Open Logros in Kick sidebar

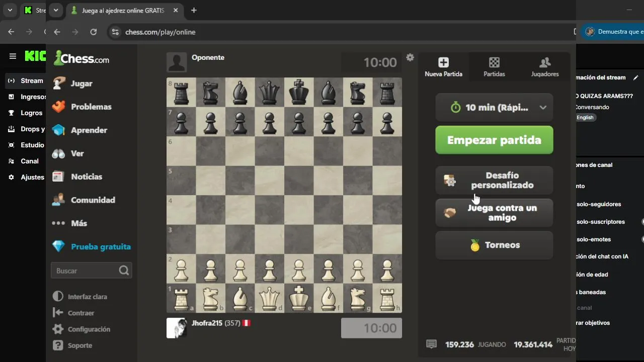tap(26, 113)
